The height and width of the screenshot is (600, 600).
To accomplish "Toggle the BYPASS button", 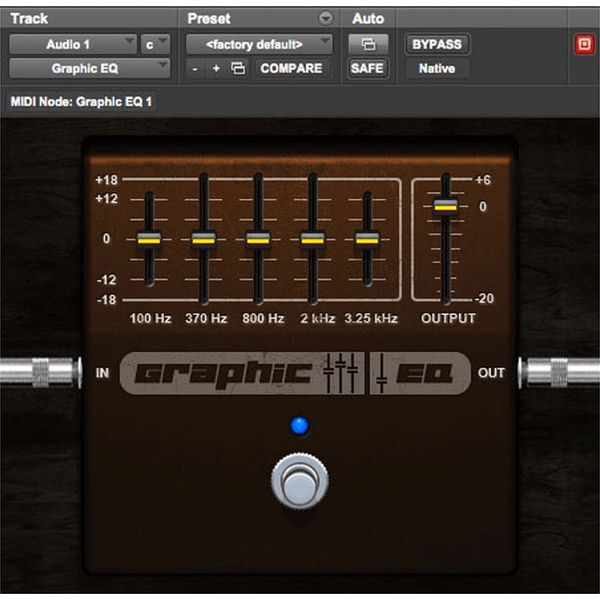I will (x=437, y=44).
